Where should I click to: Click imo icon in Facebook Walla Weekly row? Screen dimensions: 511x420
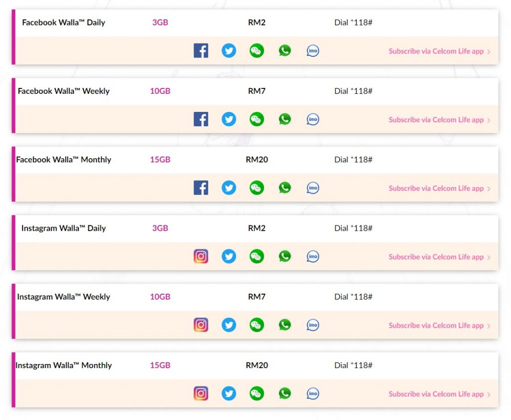[313, 119]
